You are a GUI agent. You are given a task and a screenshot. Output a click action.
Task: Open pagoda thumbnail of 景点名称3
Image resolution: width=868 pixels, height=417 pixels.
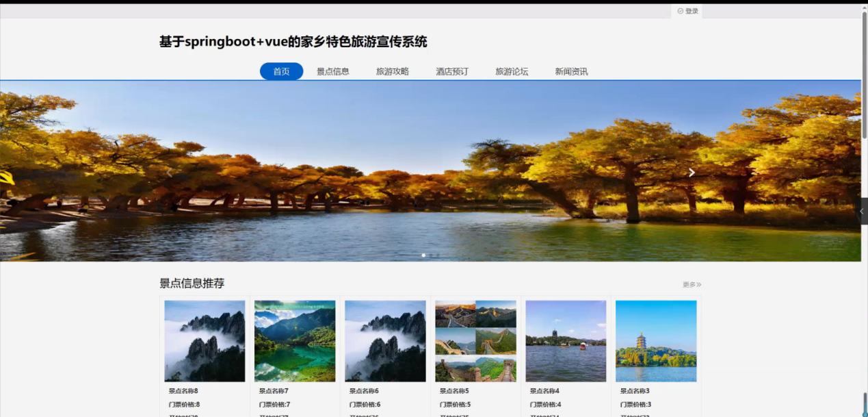[656, 341]
